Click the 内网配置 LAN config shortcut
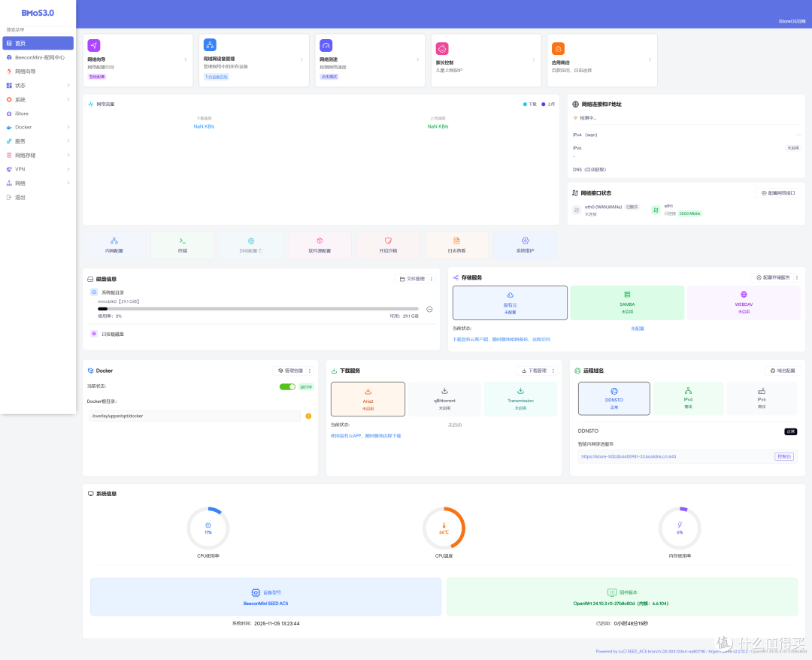Viewport: 812px width, 660px height. 114,245
